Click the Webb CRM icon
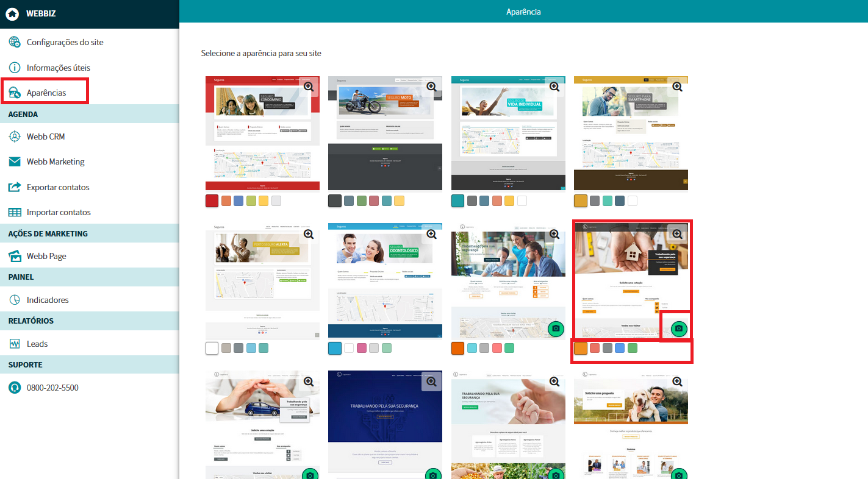 coord(15,137)
